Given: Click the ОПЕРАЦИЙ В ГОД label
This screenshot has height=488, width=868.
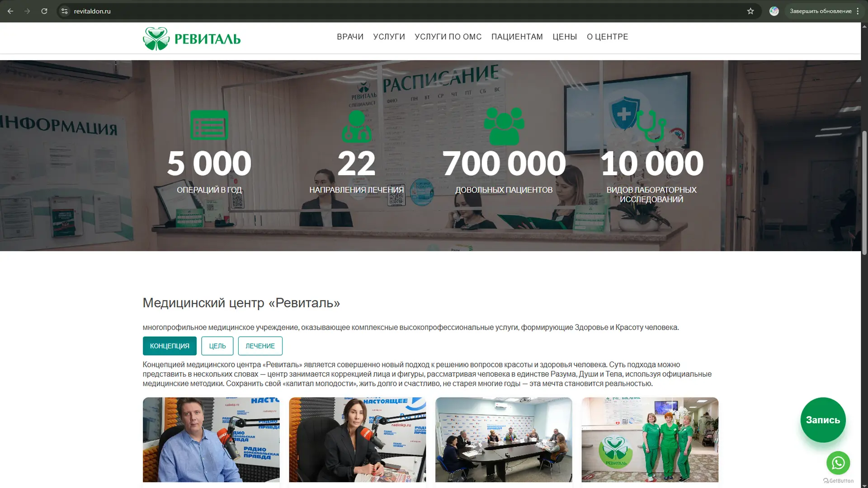Looking at the screenshot, I should (x=209, y=190).
